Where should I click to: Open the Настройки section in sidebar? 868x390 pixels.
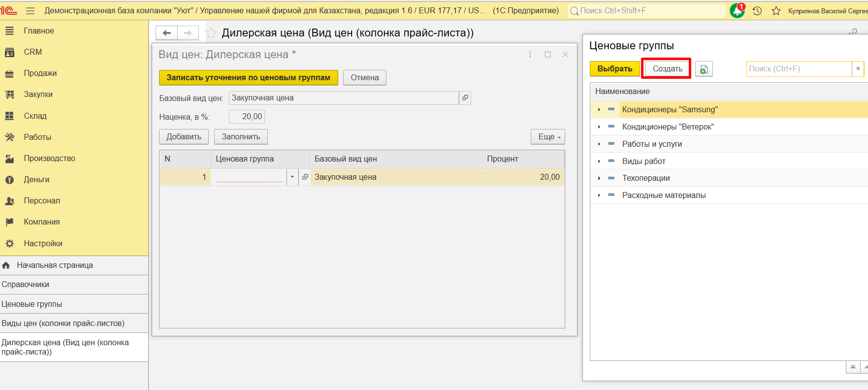click(x=43, y=243)
